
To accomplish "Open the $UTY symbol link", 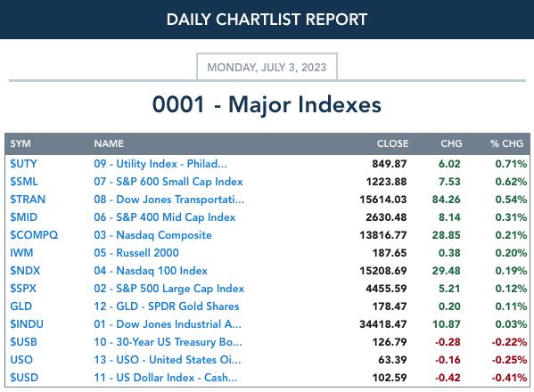I will (23, 164).
